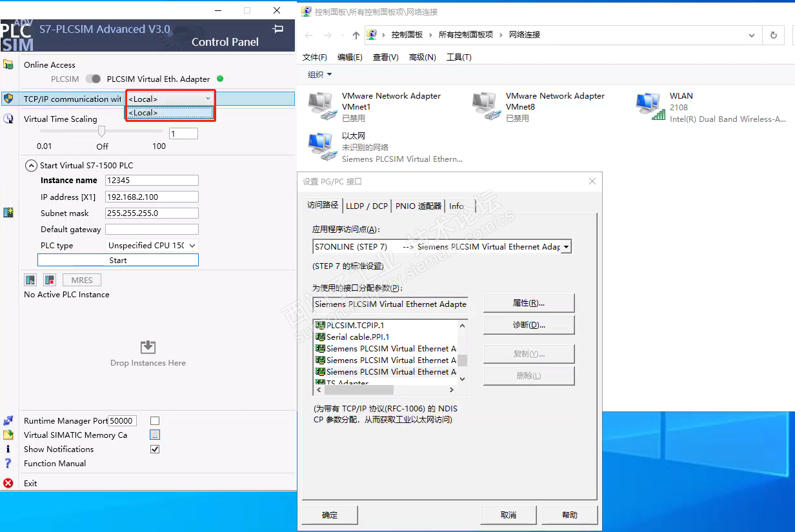Select the VMnet8 network adapter icon
The width and height of the screenshot is (795, 532).
click(487, 107)
